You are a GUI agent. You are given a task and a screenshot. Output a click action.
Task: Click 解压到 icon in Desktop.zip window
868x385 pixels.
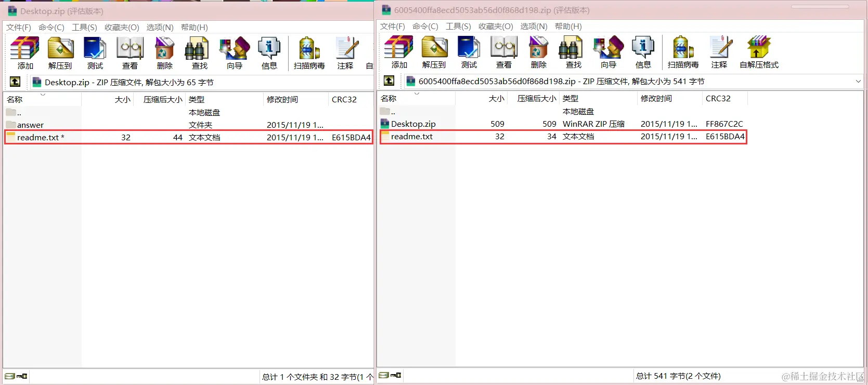coord(60,53)
